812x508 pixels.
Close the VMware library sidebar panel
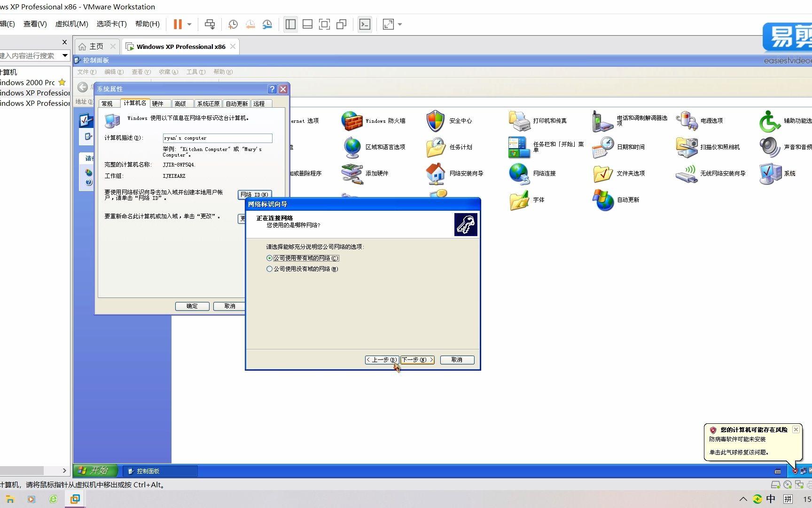click(64, 42)
